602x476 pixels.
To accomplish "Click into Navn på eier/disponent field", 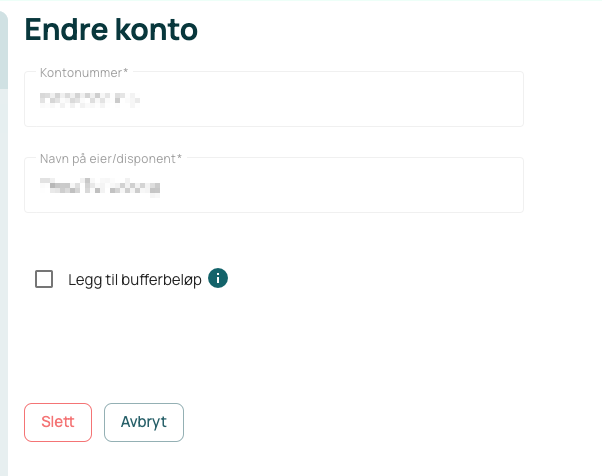I will (274, 185).
